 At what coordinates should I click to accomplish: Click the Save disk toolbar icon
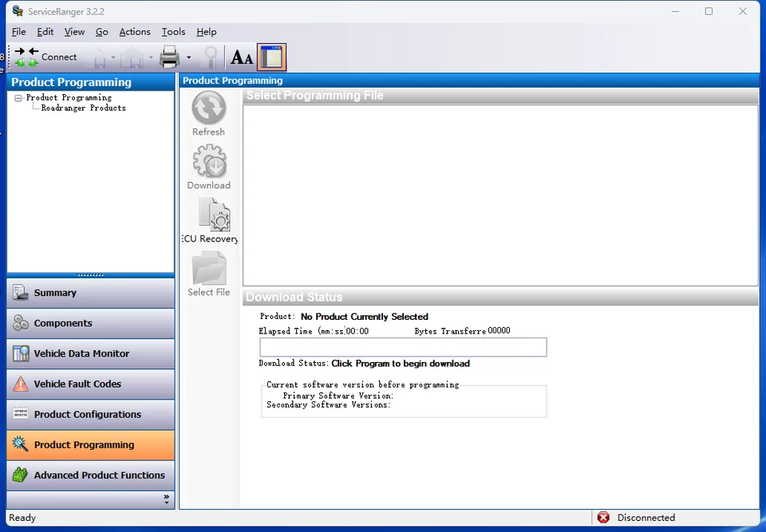click(99, 57)
